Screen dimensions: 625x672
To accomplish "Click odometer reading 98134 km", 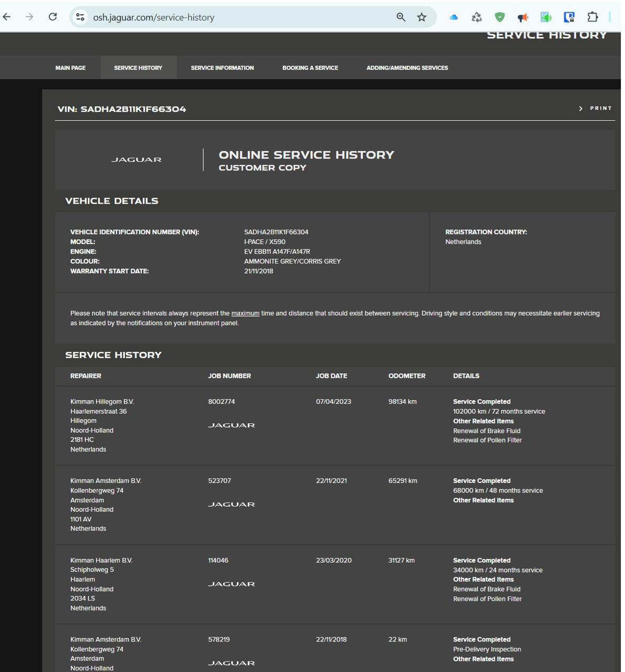I will (402, 402).
